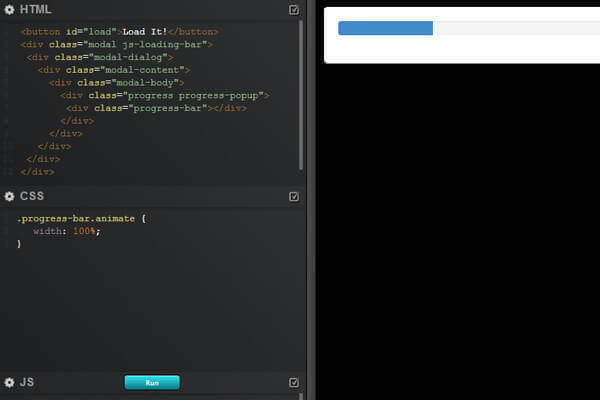Select the HTML panel title

tap(35, 9)
